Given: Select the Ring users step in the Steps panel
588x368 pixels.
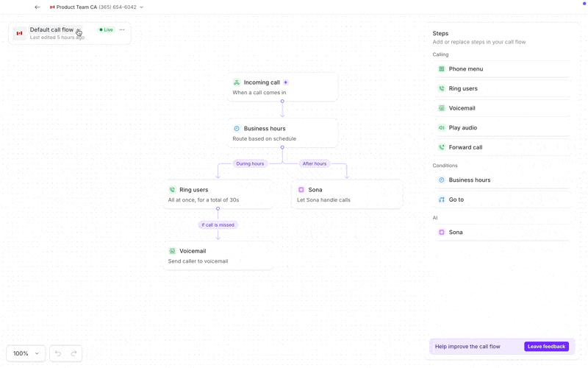Looking at the screenshot, I should (x=503, y=88).
